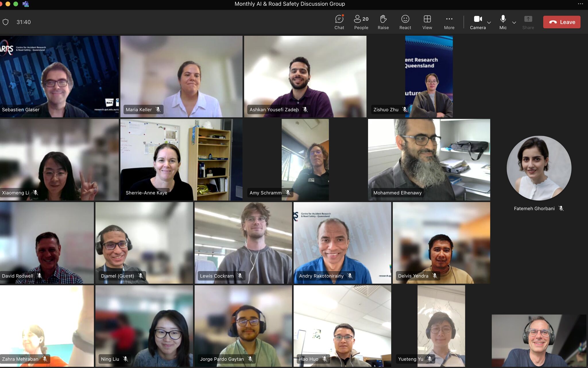Select Andry Rakotonirainy's video tile
This screenshot has height=368, width=588.
342,243
